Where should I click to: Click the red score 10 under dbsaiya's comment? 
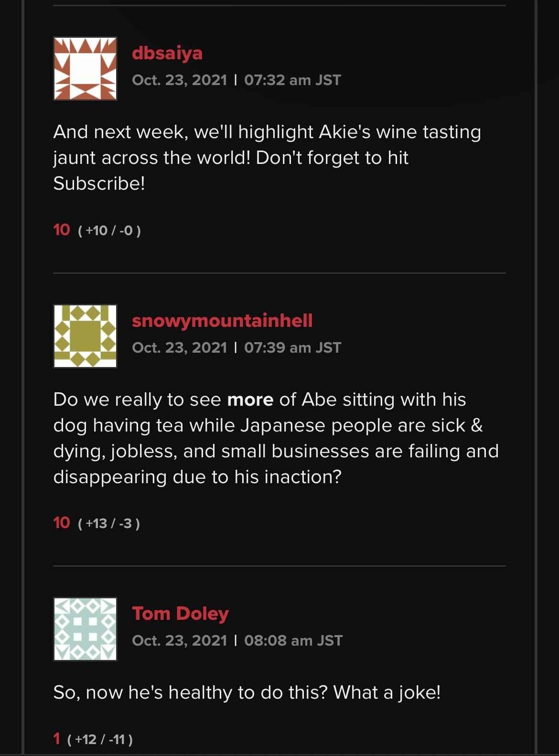[x=62, y=230]
